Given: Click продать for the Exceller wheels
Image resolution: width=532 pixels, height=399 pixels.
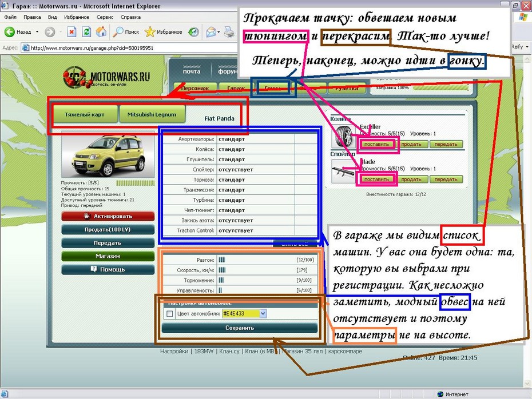Looking at the screenshot, I should click(x=411, y=144).
